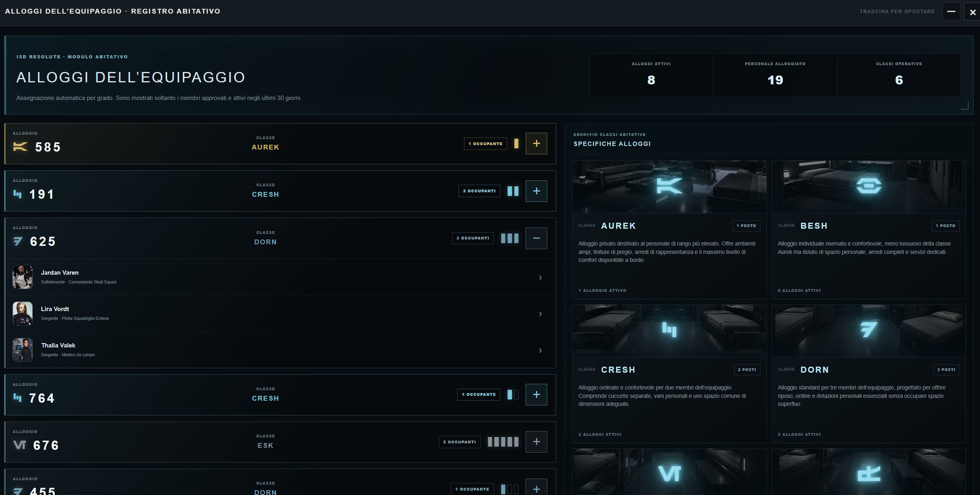Click the "TRASCINA PER SPOSTARE" drag label
The height and width of the screenshot is (495, 980).
pyautogui.click(x=897, y=12)
